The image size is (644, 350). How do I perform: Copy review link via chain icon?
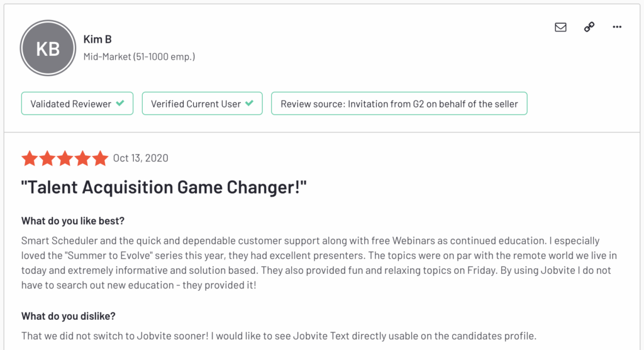(x=589, y=27)
